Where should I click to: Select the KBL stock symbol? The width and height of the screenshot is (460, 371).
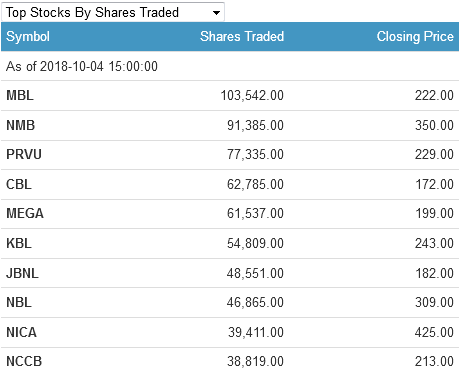(x=19, y=243)
